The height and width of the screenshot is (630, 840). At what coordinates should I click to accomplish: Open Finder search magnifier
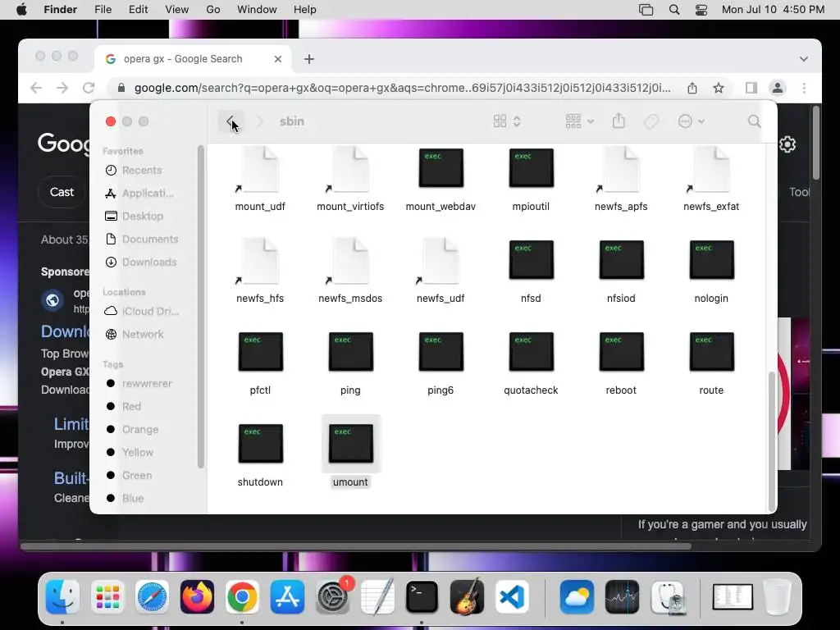755,121
